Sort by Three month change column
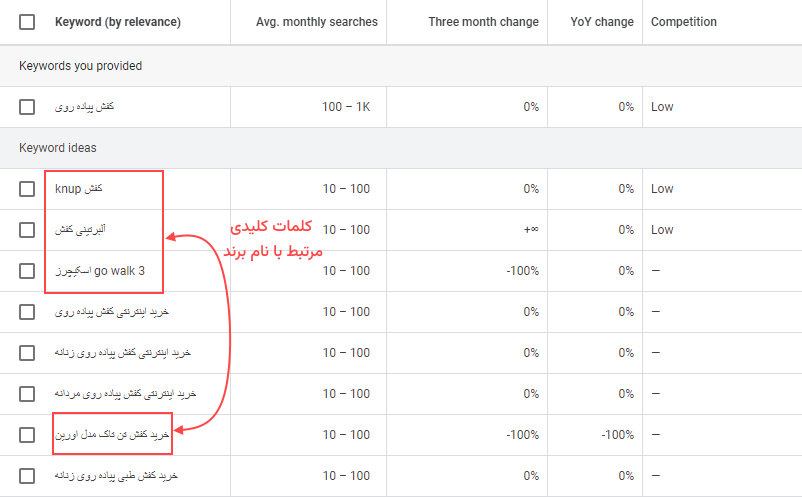This screenshot has height=497, width=802. coord(483,22)
